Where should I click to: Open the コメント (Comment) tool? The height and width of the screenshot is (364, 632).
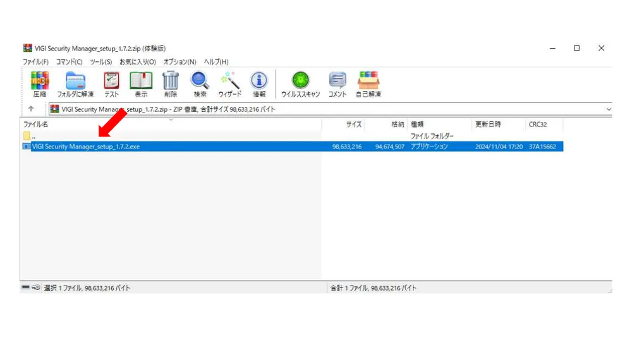tap(337, 84)
